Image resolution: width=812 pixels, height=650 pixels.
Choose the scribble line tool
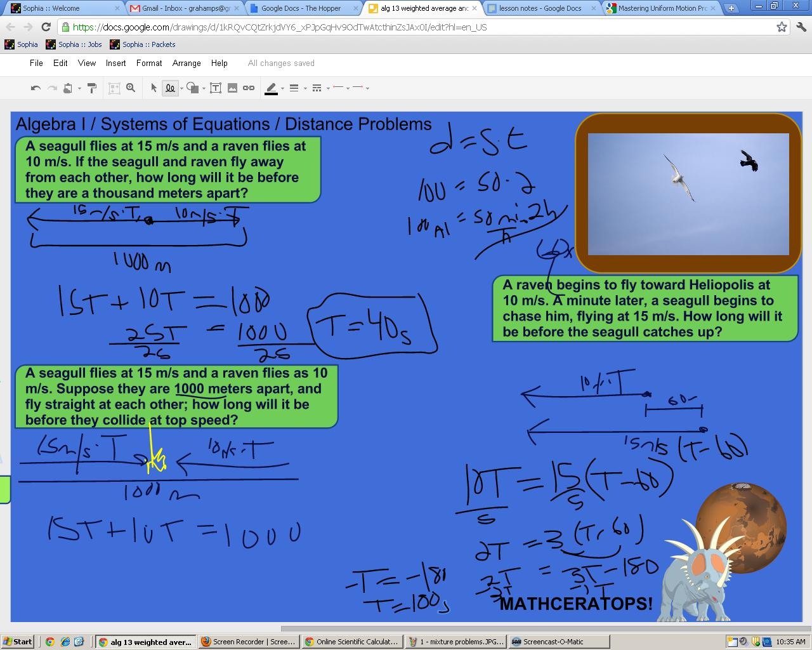pyautogui.click(x=171, y=88)
